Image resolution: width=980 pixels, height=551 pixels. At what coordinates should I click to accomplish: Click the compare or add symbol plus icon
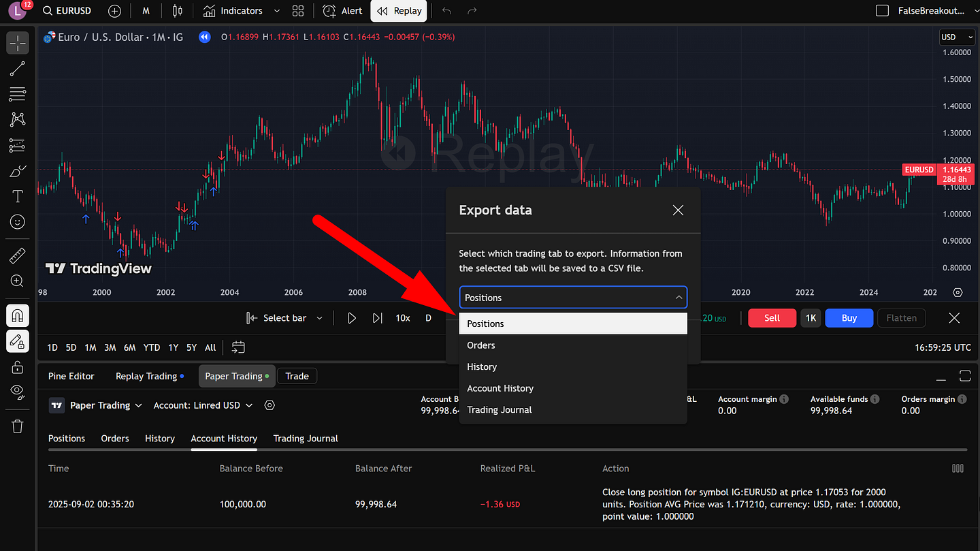[115, 11]
